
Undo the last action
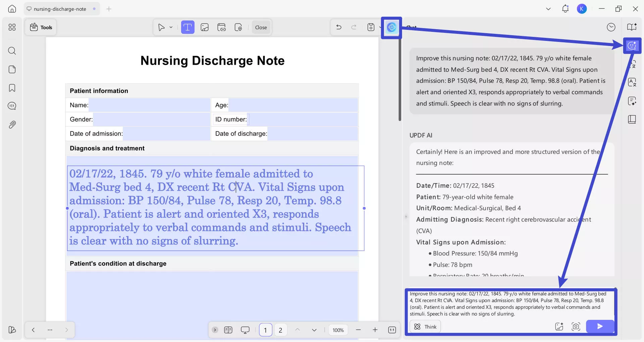pyautogui.click(x=339, y=27)
